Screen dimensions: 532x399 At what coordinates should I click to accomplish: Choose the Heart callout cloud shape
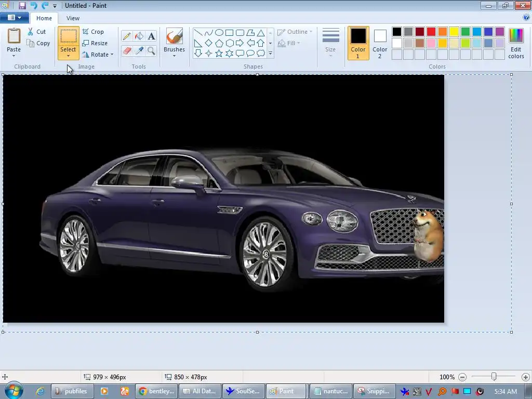[x=261, y=54]
